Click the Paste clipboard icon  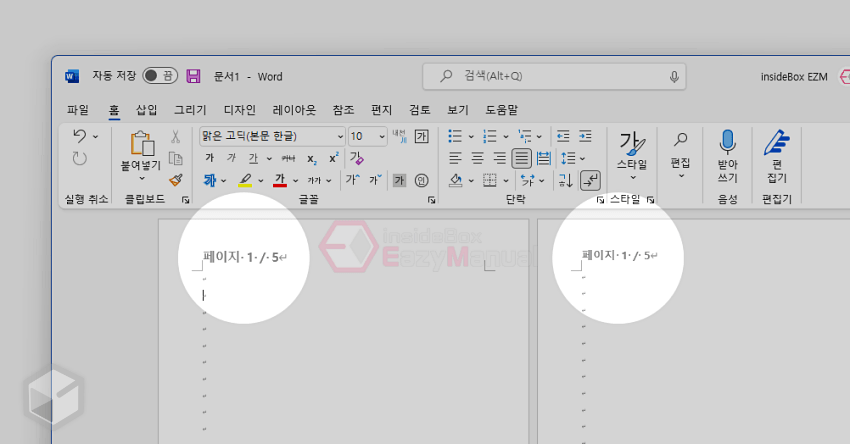[x=142, y=144]
